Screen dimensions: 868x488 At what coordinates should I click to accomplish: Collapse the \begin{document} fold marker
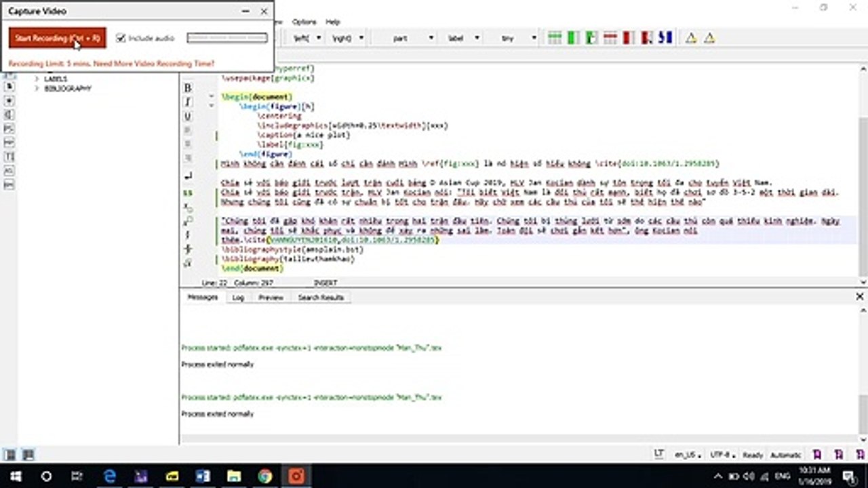click(x=211, y=97)
